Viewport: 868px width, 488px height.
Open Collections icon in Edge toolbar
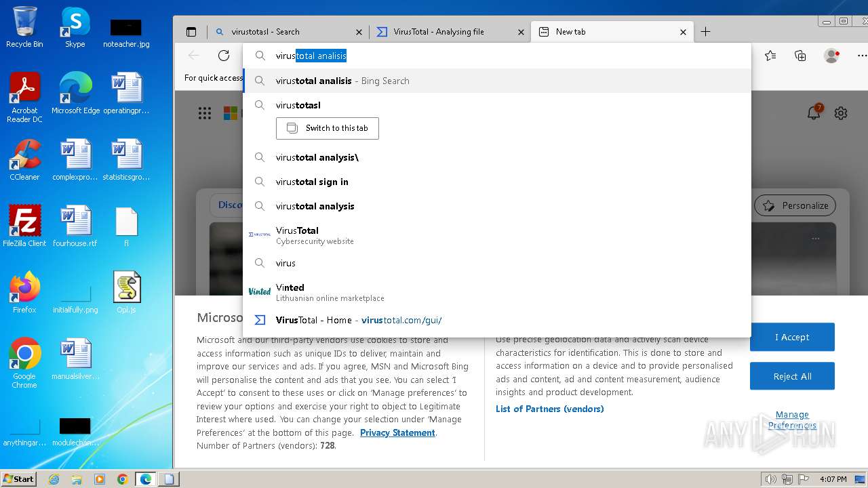[800, 56]
